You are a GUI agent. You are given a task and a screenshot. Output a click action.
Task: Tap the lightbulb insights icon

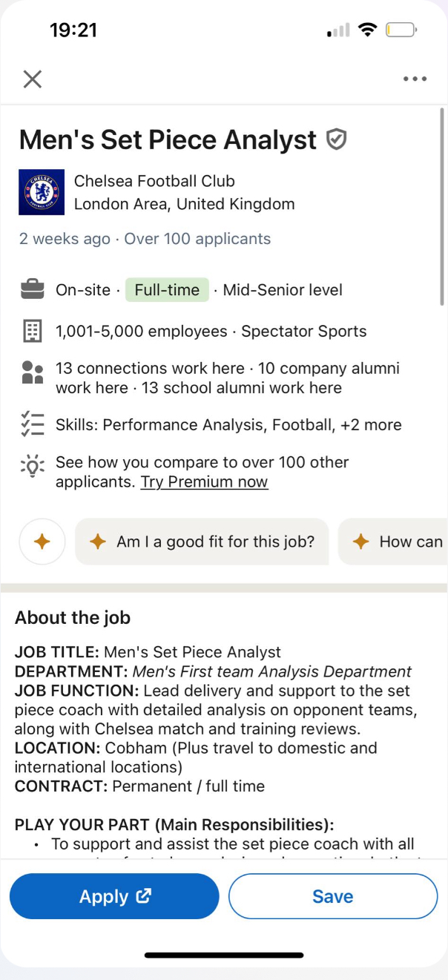(32, 467)
